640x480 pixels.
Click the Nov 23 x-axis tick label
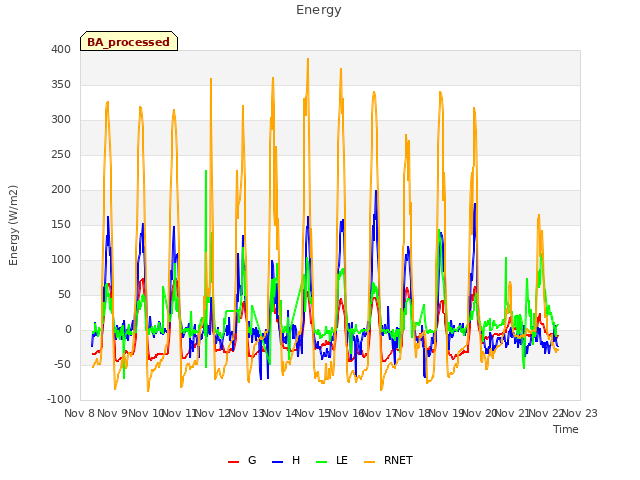[580, 413]
